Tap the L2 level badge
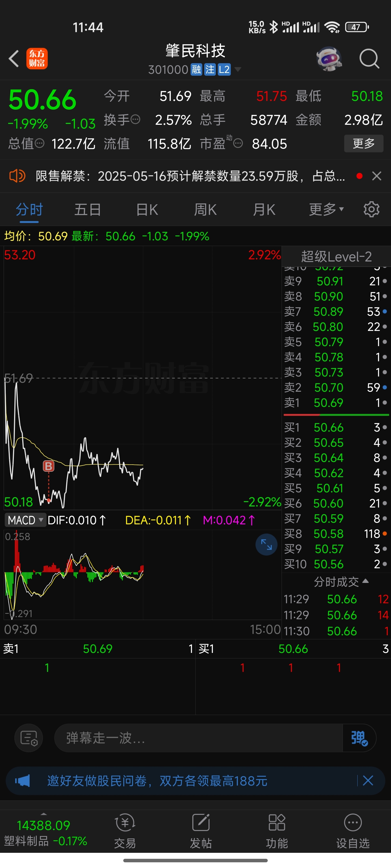 (224, 70)
